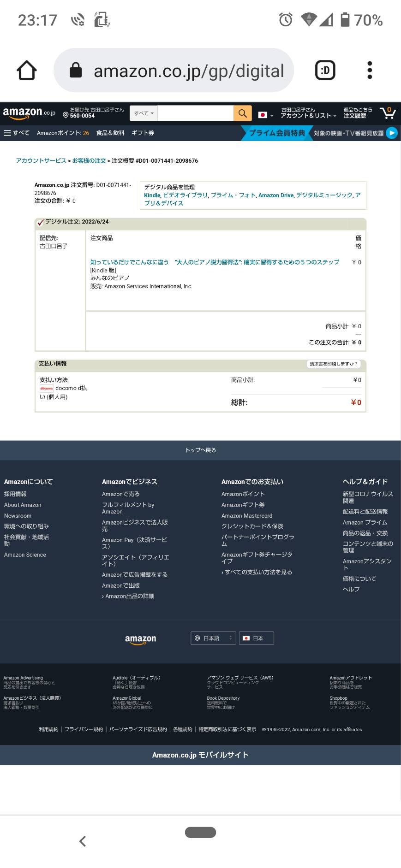Open Amazon Science footer link

(25, 555)
